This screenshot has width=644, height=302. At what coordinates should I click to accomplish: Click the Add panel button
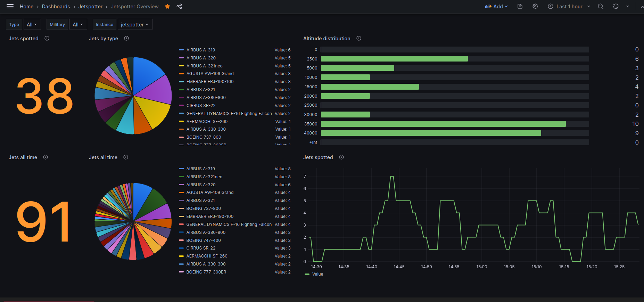click(496, 7)
